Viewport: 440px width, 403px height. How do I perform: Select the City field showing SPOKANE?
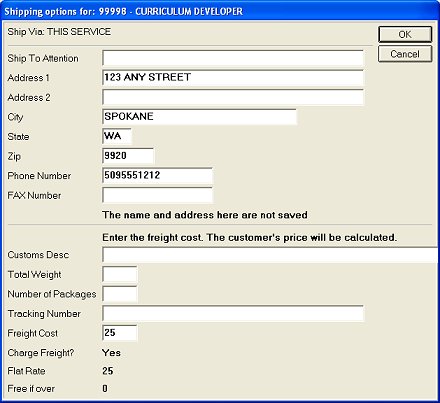(x=199, y=117)
